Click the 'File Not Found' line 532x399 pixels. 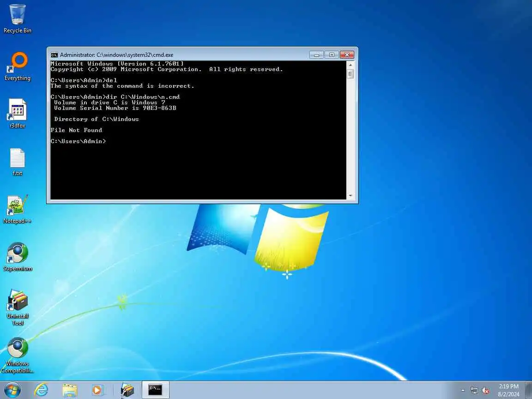pyautogui.click(x=76, y=130)
